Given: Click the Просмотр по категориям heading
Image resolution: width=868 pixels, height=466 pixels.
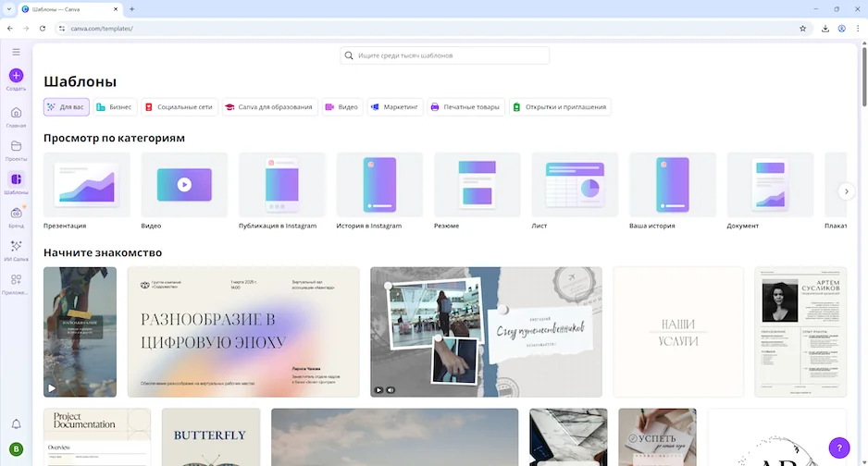Looking at the screenshot, I should (x=114, y=138).
